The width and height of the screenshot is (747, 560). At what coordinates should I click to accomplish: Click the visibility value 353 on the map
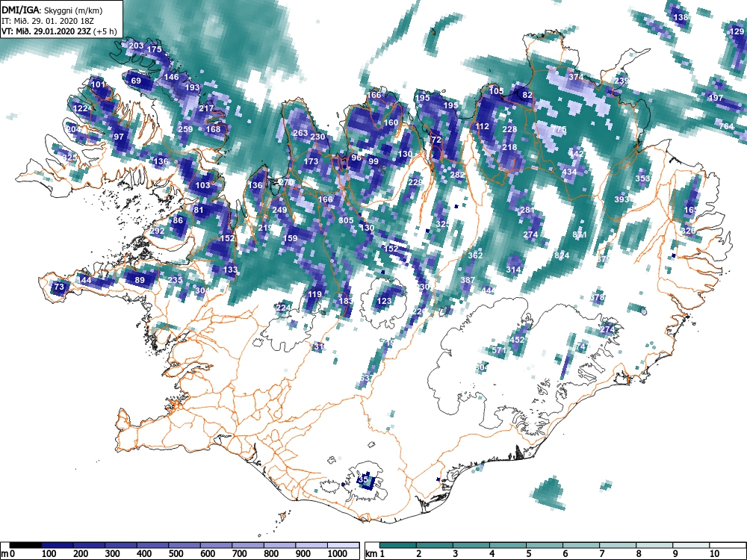[x=642, y=178]
